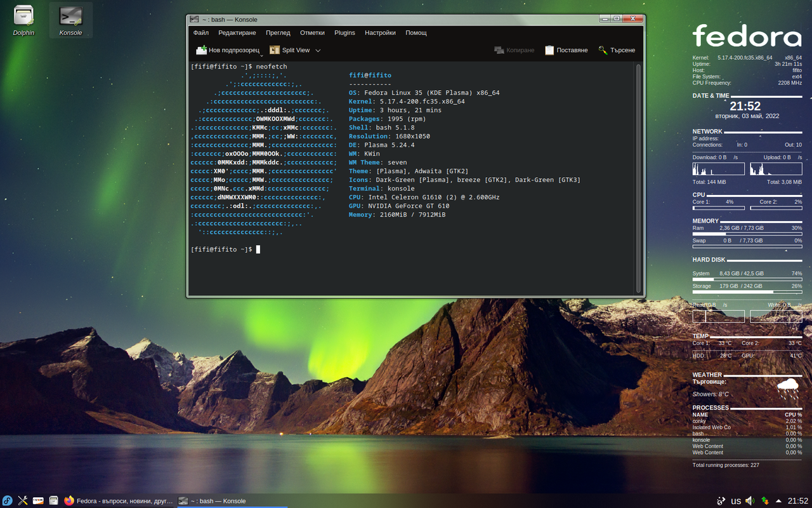Click the fifi@fifito header in neofetch output
This screenshot has width=812, height=508.
coord(370,76)
